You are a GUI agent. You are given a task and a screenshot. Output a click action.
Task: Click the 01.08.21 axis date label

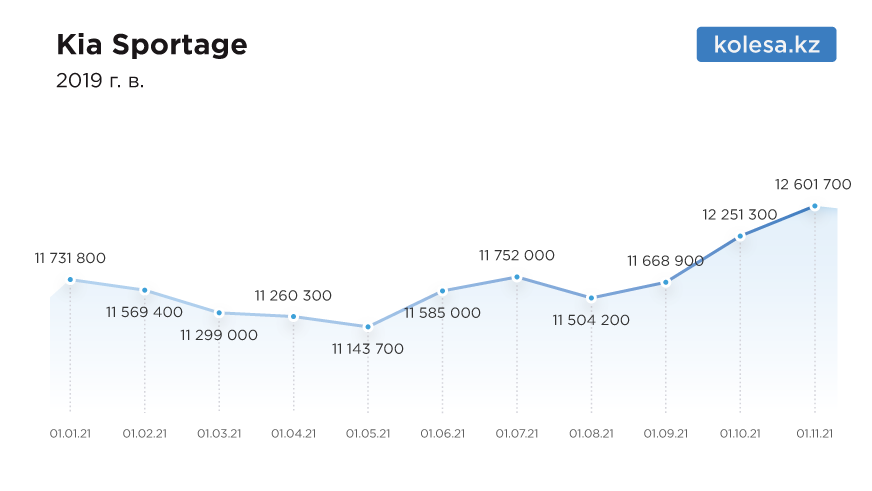click(591, 434)
